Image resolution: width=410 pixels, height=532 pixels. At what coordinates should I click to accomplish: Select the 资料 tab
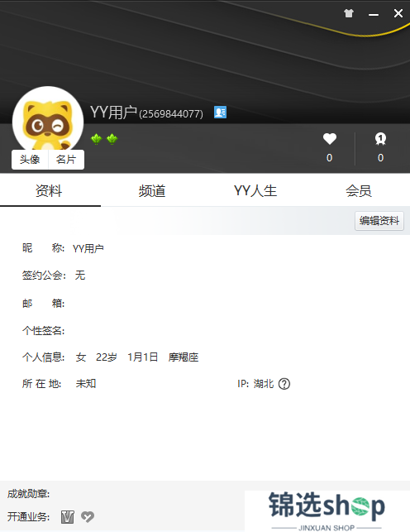click(49, 190)
